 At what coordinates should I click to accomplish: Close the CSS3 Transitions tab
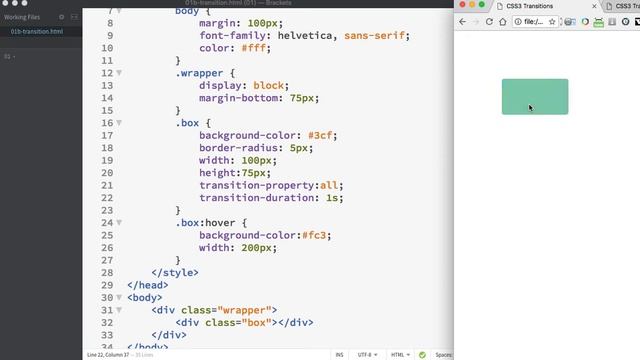[594, 6]
